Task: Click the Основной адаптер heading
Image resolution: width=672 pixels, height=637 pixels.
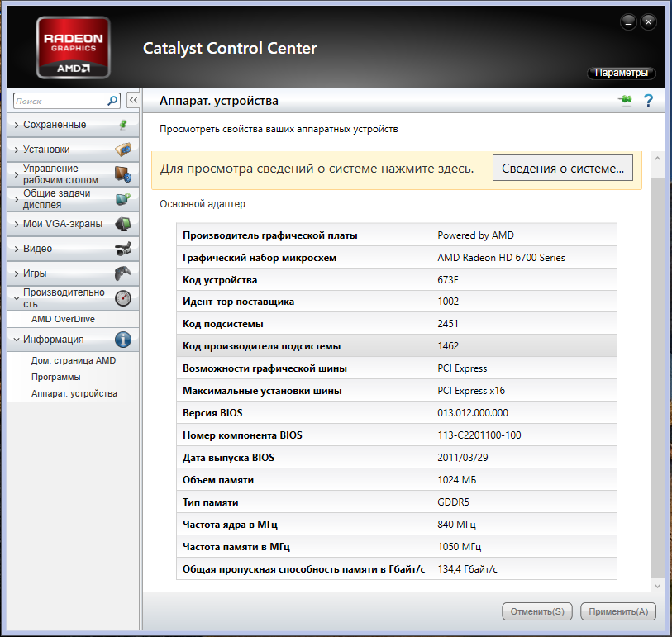Action: [203, 204]
